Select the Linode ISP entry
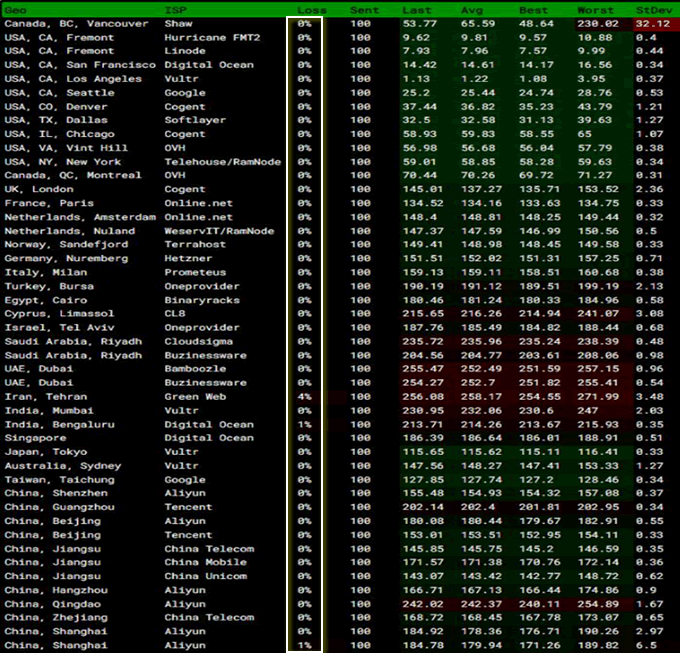The width and height of the screenshot is (680, 653). click(x=184, y=51)
